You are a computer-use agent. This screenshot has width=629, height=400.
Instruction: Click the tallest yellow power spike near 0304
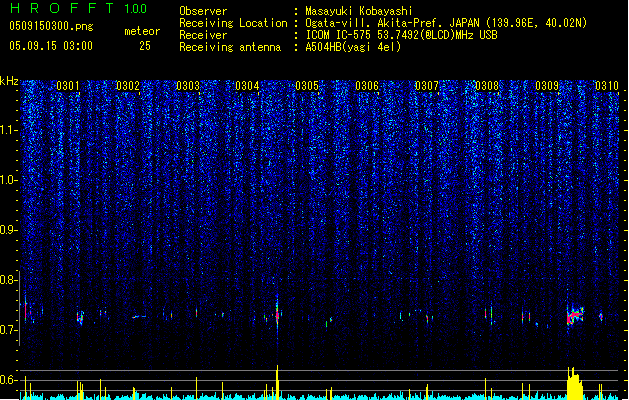277,382
